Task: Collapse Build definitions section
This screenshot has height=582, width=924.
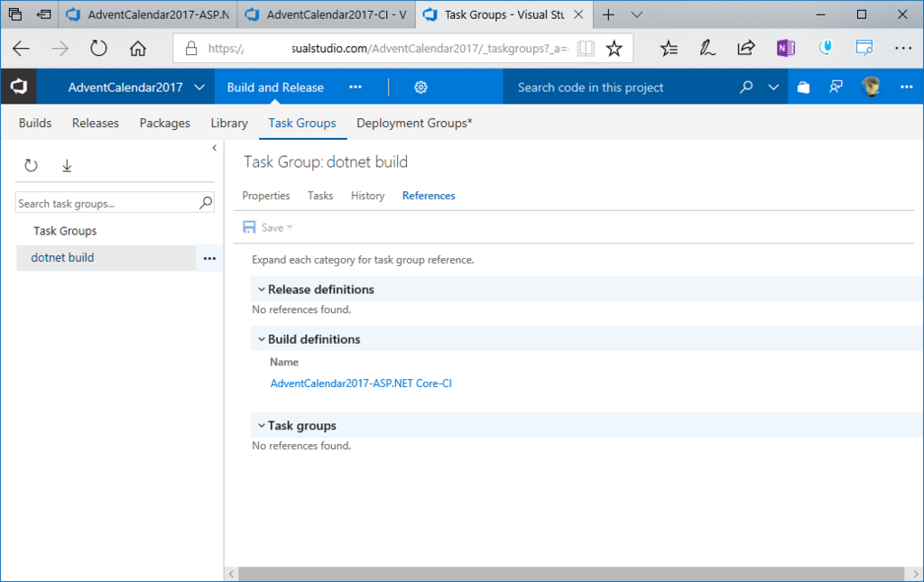Action: (x=261, y=339)
